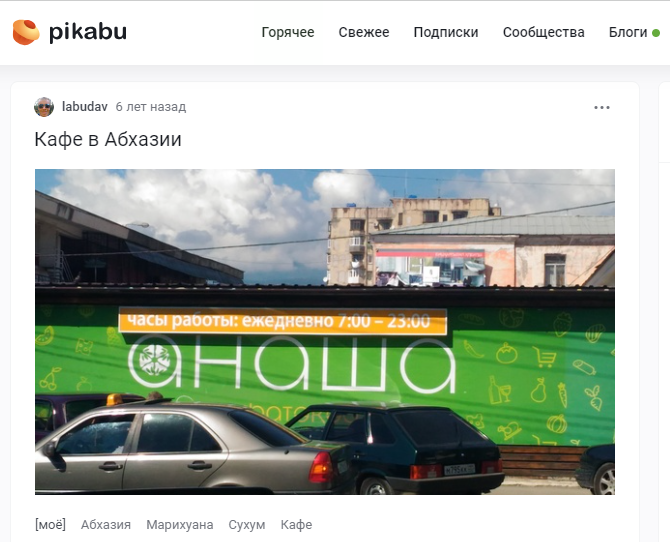
Task: Open the Сообщества page
Action: (544, 32)
